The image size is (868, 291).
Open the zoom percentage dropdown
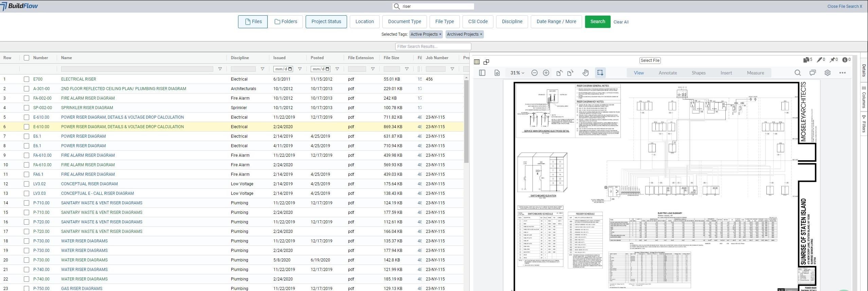coord(517,73)
